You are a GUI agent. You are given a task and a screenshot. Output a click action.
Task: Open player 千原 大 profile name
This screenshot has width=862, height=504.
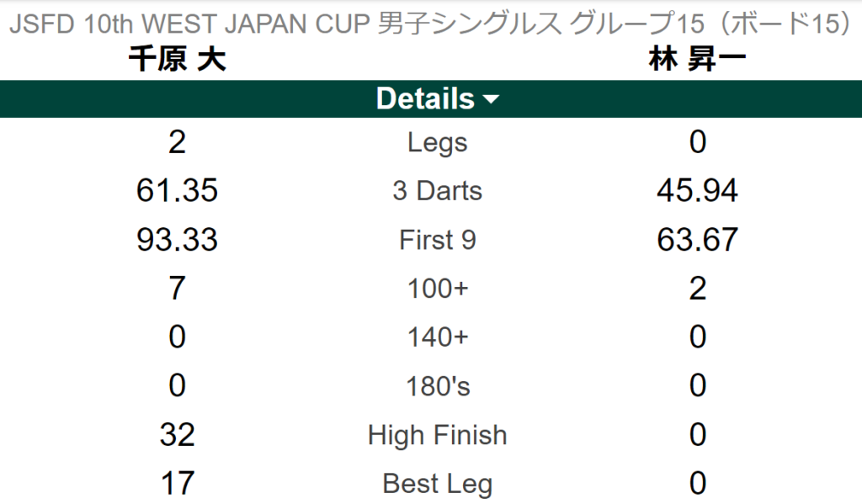[177, 61]
